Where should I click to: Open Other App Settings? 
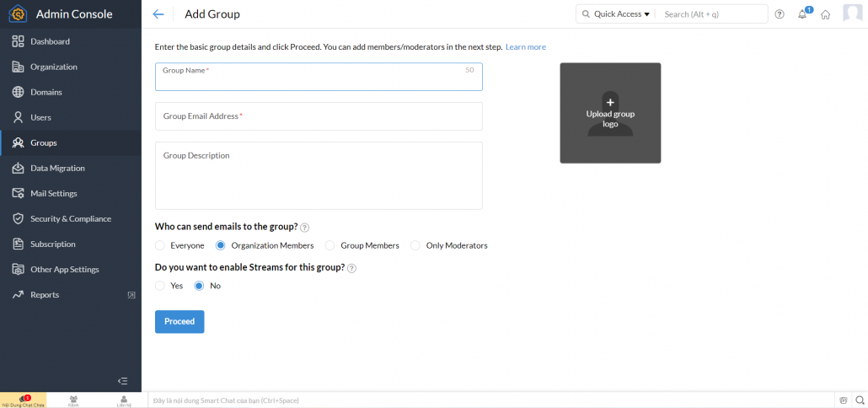click(x=71, y=270)
